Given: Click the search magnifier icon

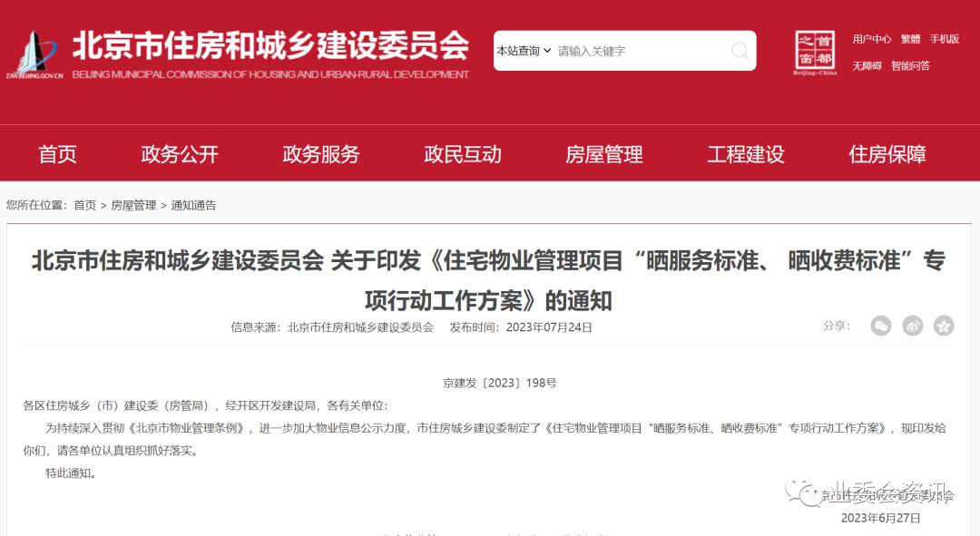Looking at the screenshot, I should point(740,51).
